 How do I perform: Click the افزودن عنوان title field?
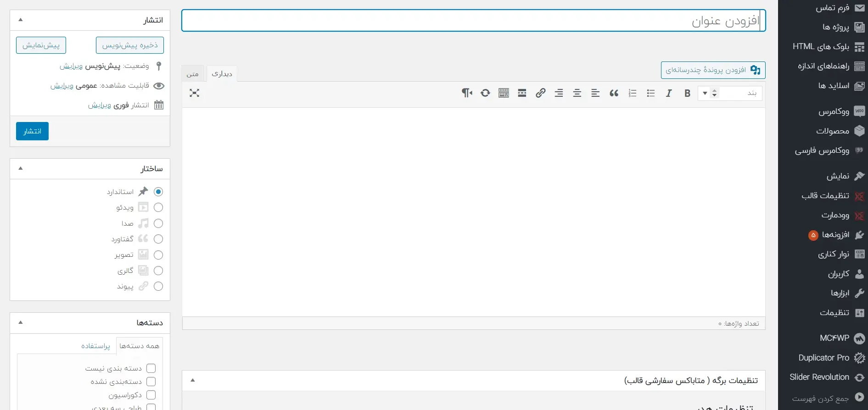click(x=474, y=21)
